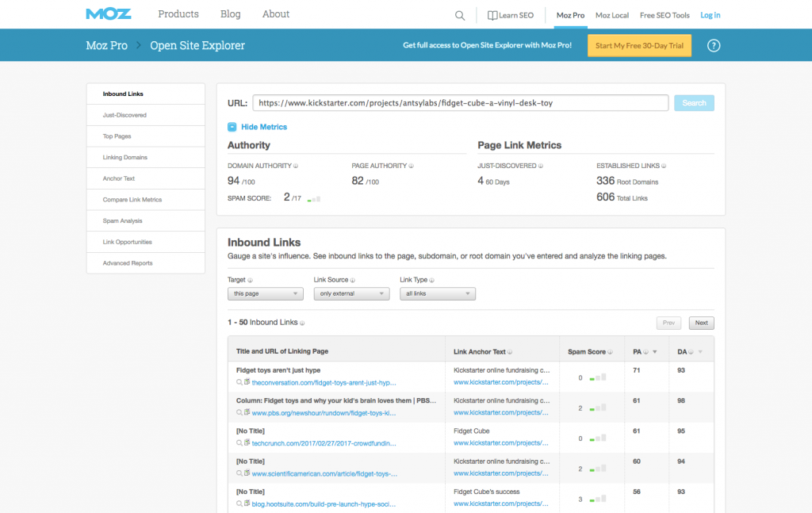The image size is (812, 513).
Task: Click cached page icon in scientificamerican.com row
Action: pyautogui.click(x=247, y=473)
